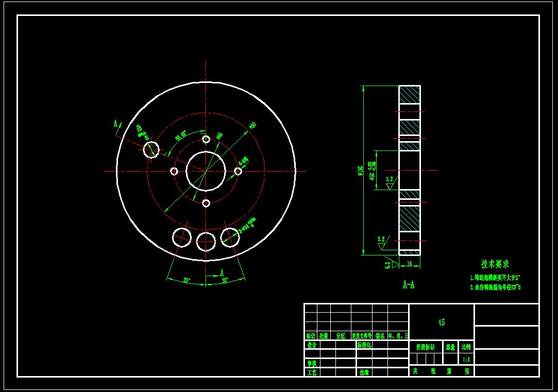The image size is (558, 392).
Task: Click the '比例' scale label cell
Action: click(466, 347)
